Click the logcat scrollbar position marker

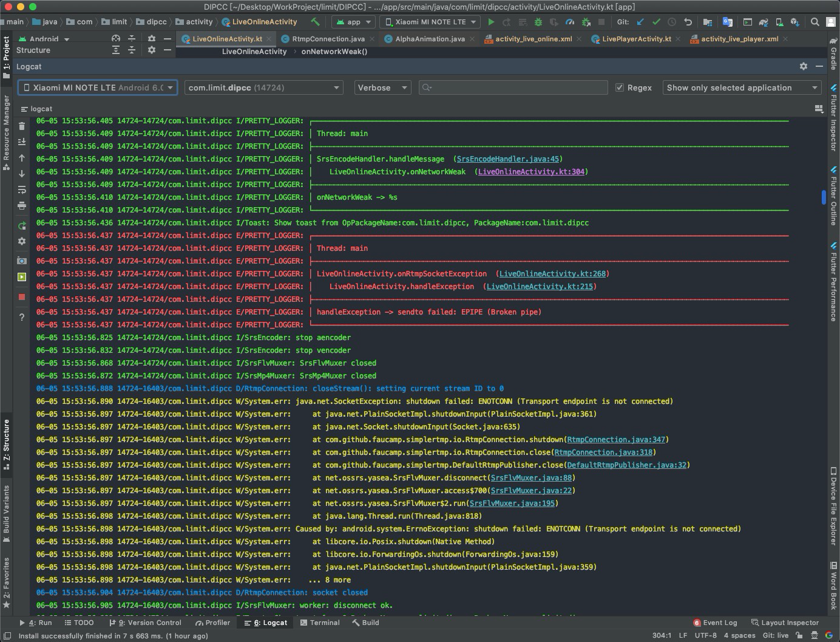coord(824,197)
